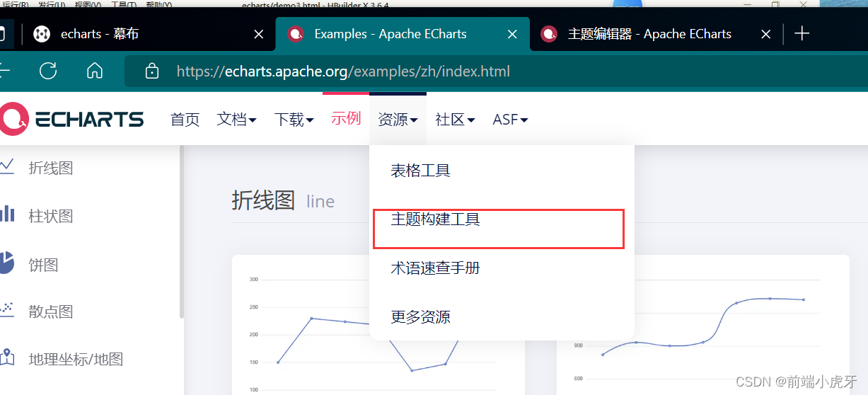The height and width of the screenshot is (395, 868).
Task: Switch to the echarts - 幕布 tab
Action: (148, 34)
